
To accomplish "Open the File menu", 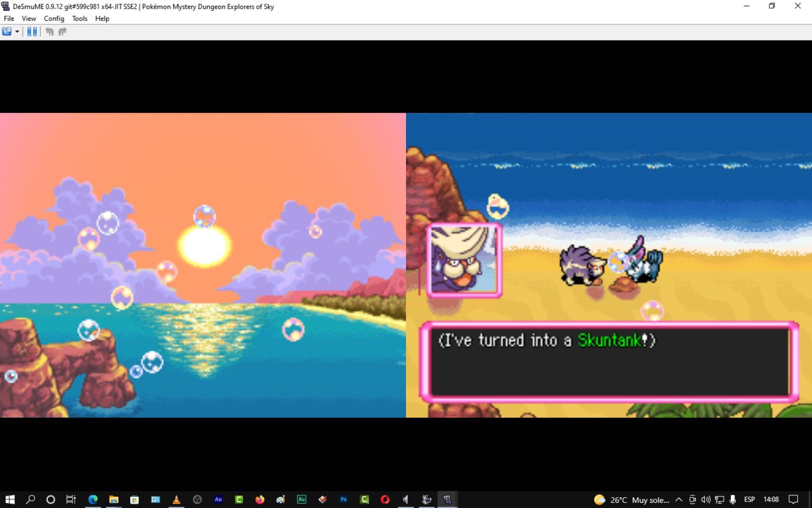I will click(x=9, y=18).
